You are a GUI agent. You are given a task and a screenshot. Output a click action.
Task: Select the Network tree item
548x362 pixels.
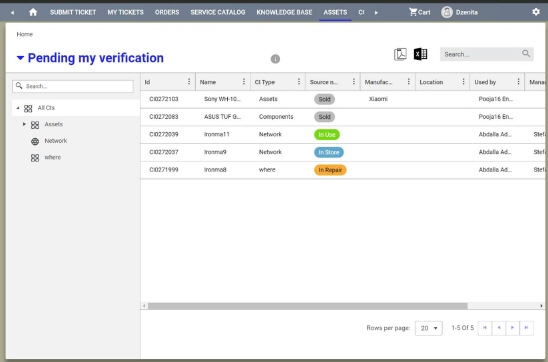tap(56, 141)
